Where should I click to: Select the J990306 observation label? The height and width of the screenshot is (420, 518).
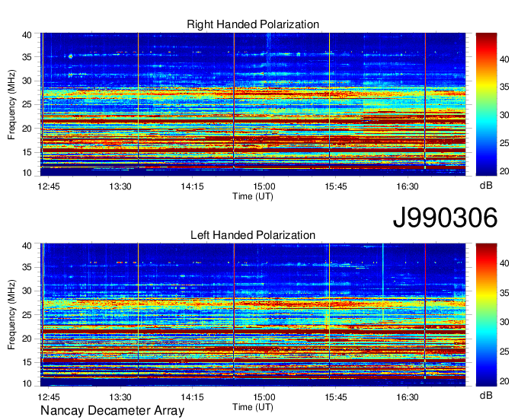point(445,218)
